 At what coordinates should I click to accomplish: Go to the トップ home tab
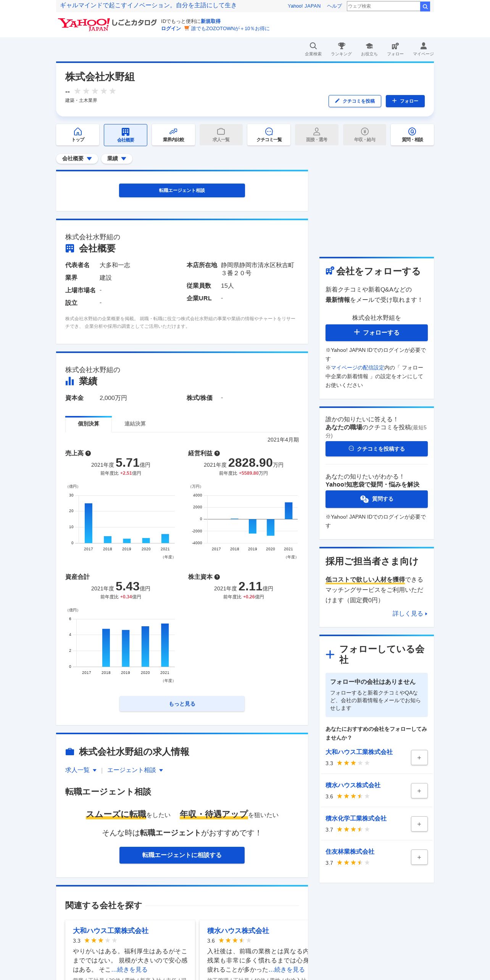point(78,135)
